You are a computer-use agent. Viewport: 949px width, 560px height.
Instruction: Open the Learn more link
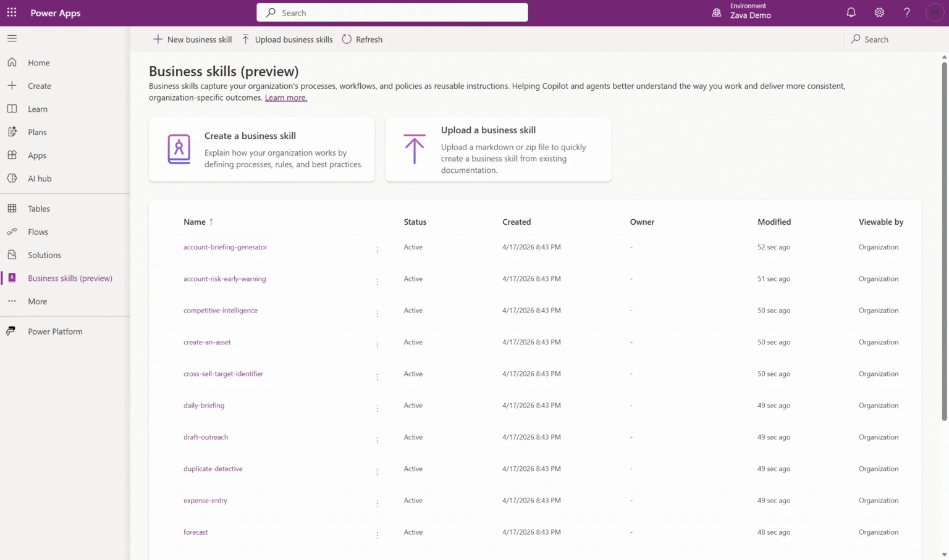tap(286, 98)
